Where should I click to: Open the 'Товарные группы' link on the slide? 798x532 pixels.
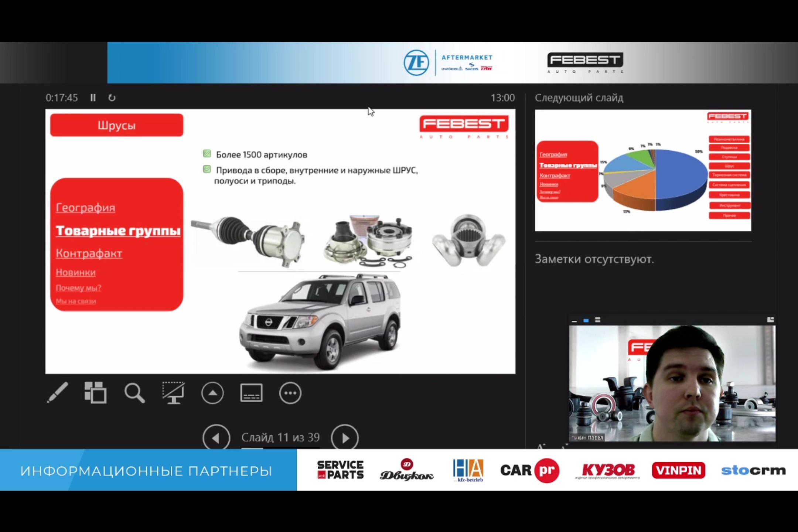pyautogui.click(x=118, y=231)
